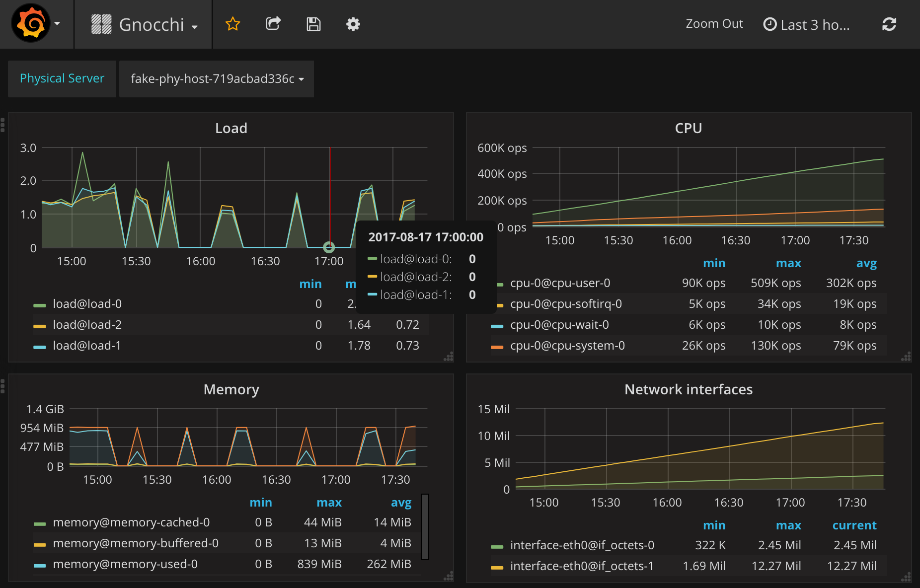The height and width of the screenshot is (588, 920).
Task: Open the Grafana main menu logo
Action: tap(31, 22)
